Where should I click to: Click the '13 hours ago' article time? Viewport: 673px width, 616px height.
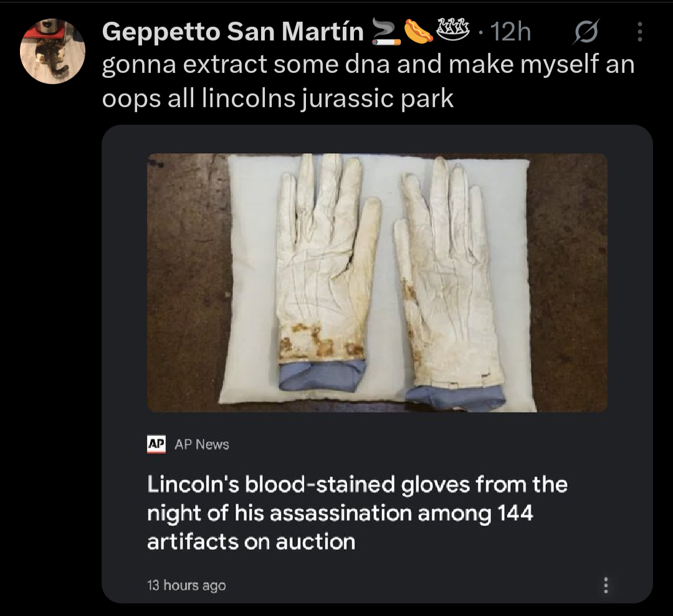[x=186, y=585]
